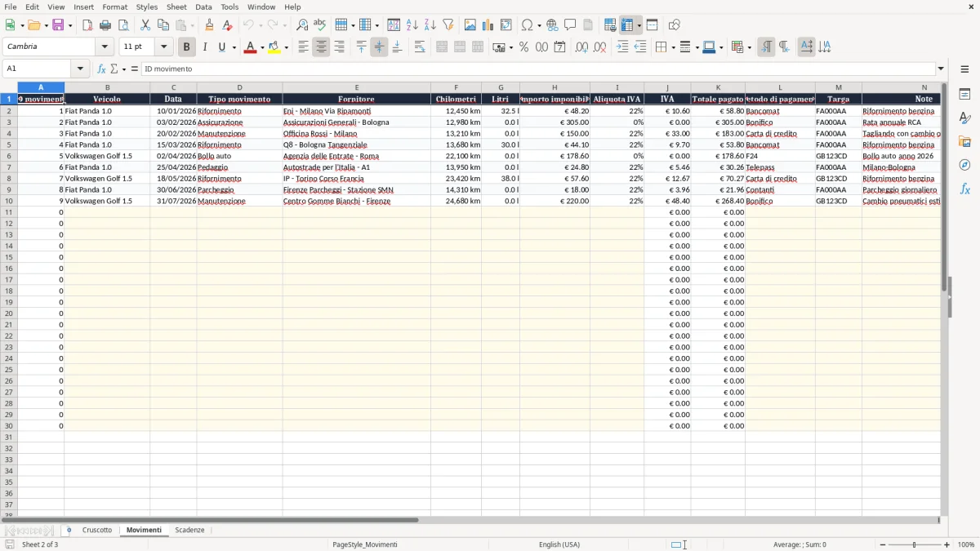
Task: Open the font color dropdown arrow
Action: (262, 47)
